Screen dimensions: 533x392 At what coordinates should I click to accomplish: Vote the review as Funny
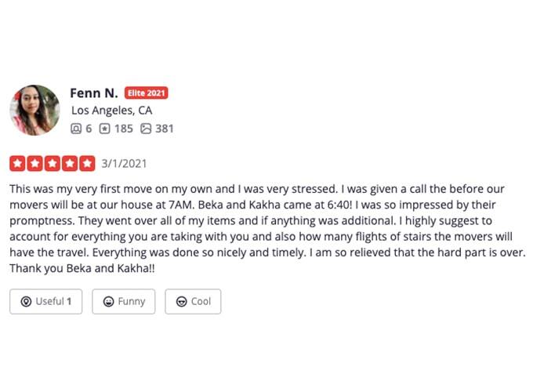click(124, 302)
